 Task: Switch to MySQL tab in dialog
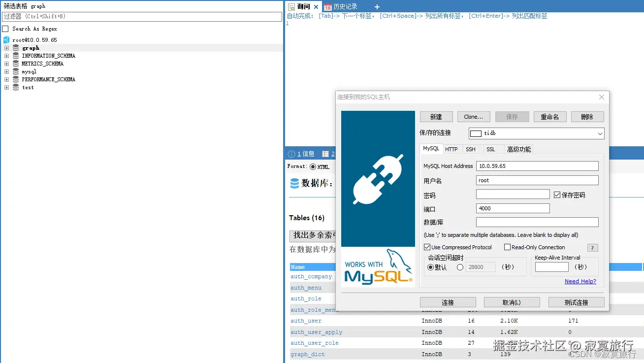pyautogui.click(x=431, y=149)
